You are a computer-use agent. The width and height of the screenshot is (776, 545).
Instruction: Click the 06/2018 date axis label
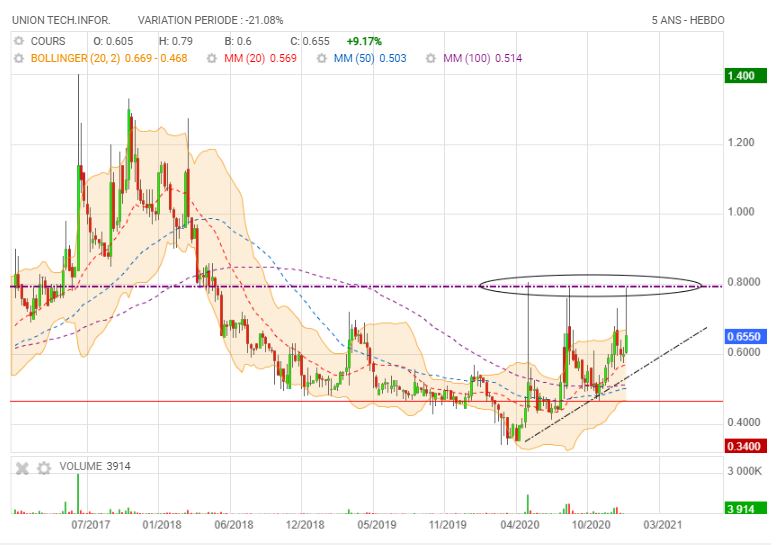point(234,525)
